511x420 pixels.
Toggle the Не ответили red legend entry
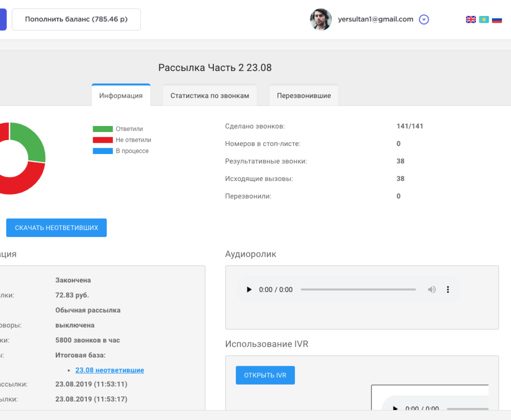pos(121,140)
